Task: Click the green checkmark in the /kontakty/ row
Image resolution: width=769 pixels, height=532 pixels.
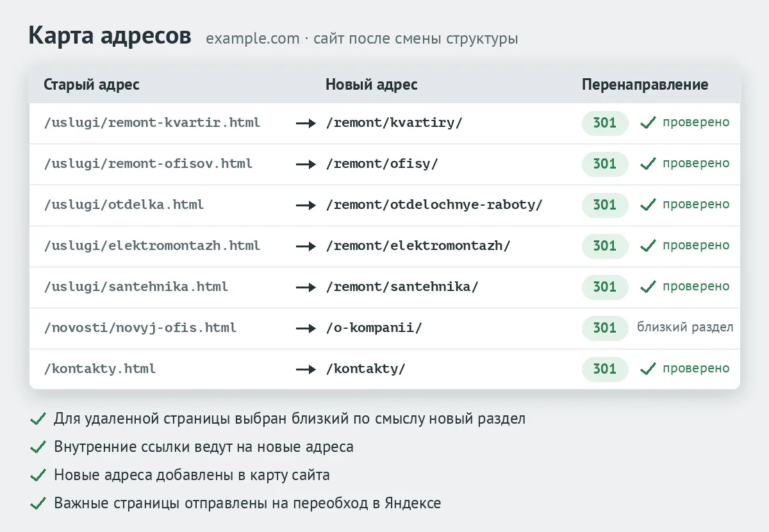Action: (x=648, y=369)
